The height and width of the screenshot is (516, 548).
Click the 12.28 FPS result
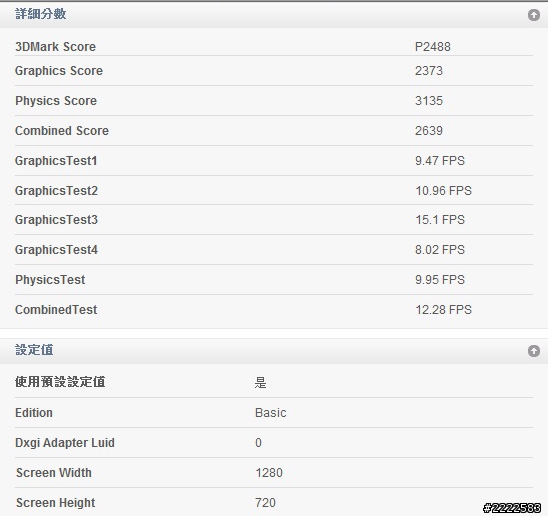444,310
